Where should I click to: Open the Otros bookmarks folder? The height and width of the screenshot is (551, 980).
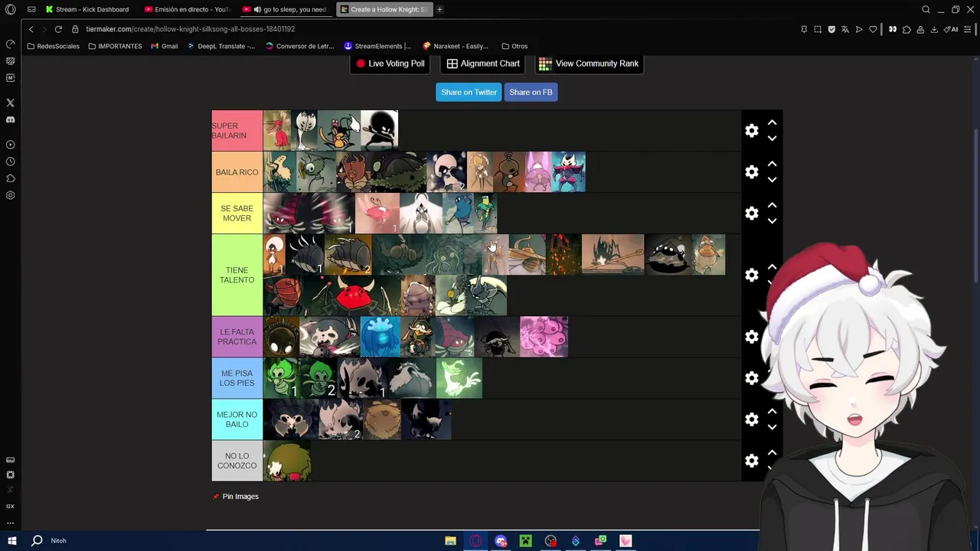tap(514, 46)
